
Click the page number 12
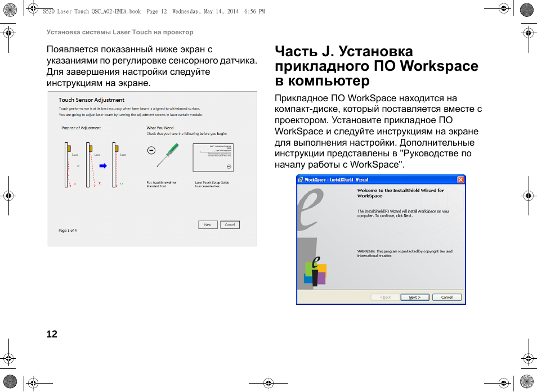(52, 334)
